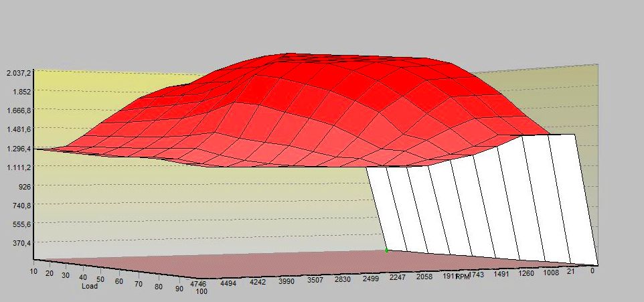
Task: Click the 4746 RPM axis label
Action: (198, 284)
